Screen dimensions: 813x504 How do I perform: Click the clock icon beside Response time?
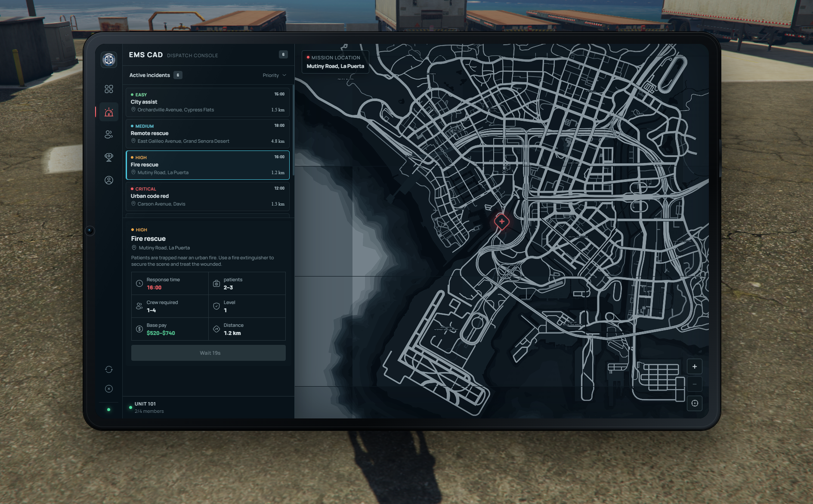click(139, 283)
